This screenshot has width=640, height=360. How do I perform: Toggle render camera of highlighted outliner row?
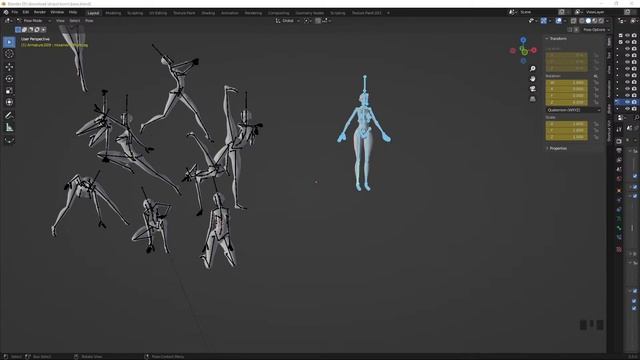634,102
